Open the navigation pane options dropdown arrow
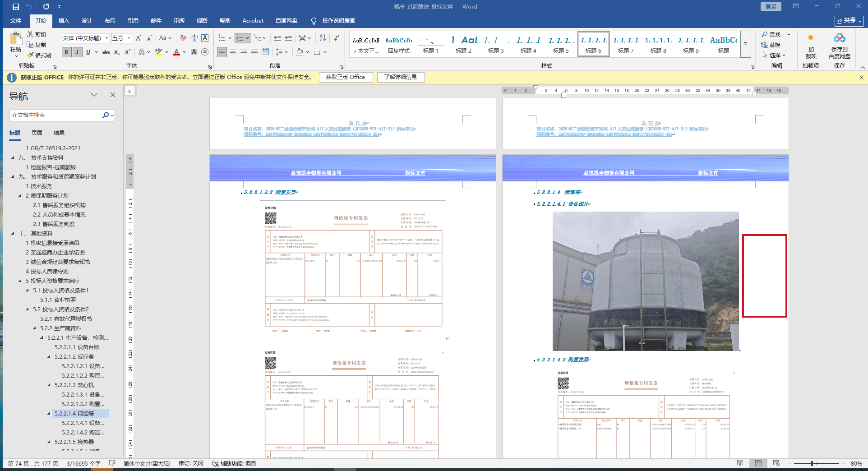The image size is (868, 471). coord(94,95)
